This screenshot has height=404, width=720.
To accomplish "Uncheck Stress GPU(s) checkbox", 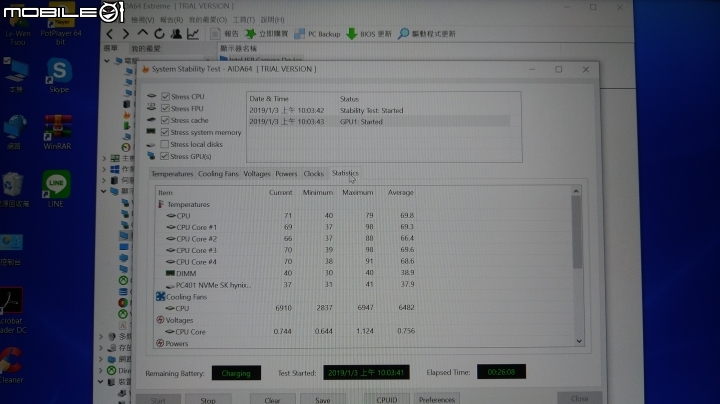I will (x=164, y=156).
